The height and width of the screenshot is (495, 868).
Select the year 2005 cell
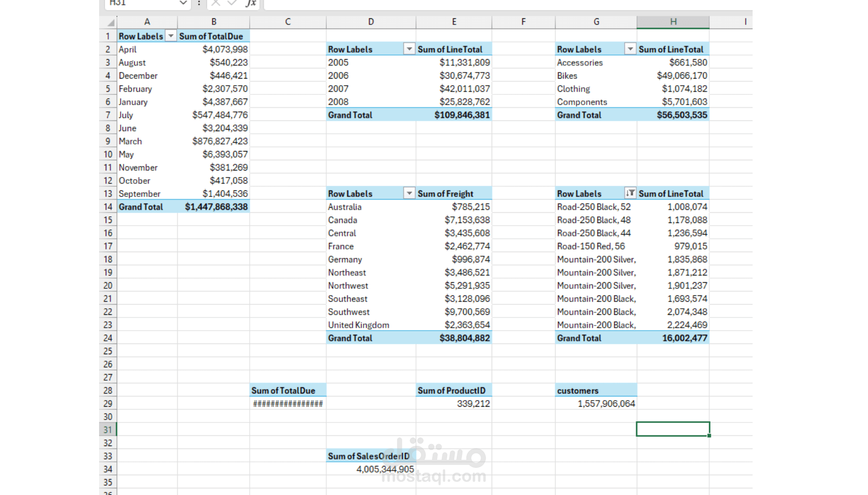point(371,62)
